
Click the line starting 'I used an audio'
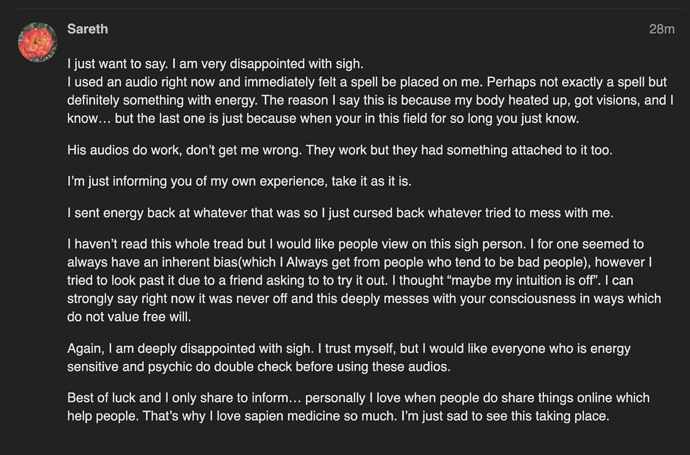(367, 82)
